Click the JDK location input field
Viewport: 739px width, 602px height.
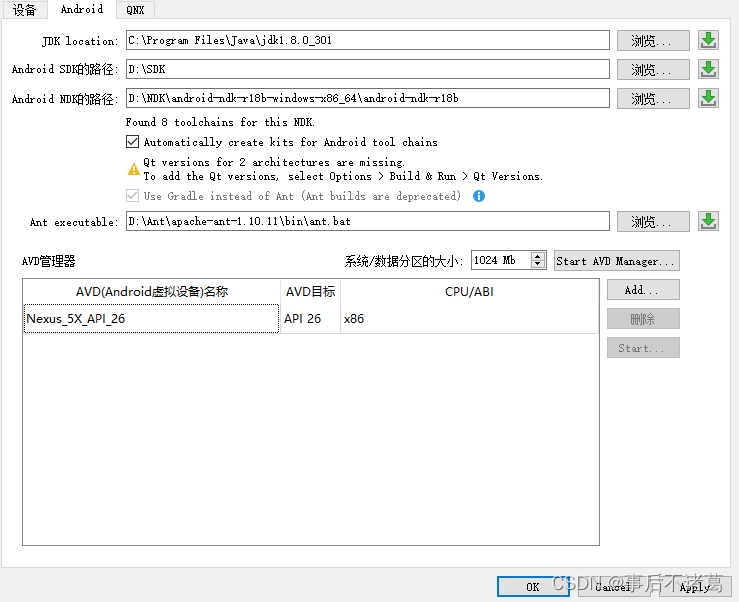(368, 40)
